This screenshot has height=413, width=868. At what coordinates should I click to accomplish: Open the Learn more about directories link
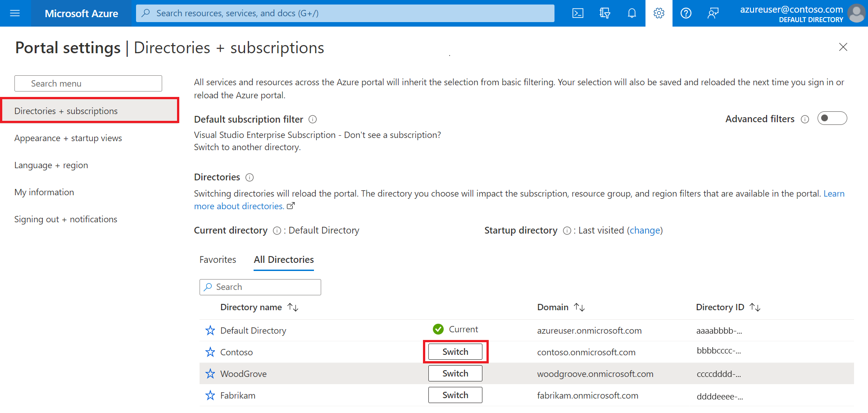238,206
